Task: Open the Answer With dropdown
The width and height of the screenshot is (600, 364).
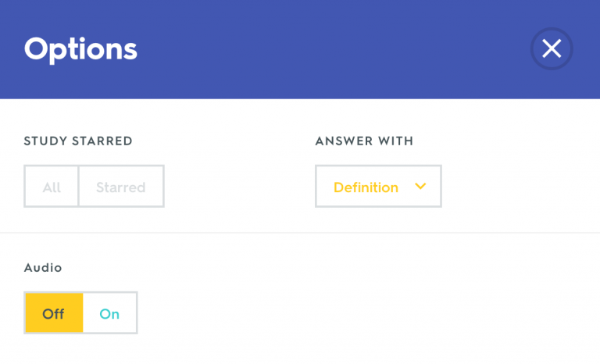Action: point(378,187)
